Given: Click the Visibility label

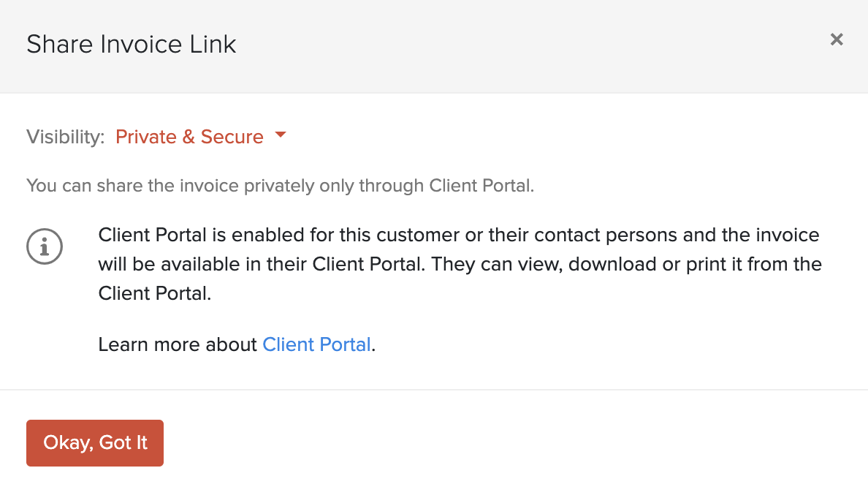Looking at the screenshot, I should point(66,137).
